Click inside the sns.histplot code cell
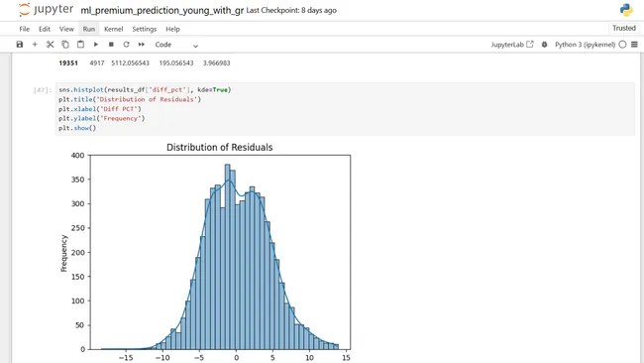 tap(345, 109)
